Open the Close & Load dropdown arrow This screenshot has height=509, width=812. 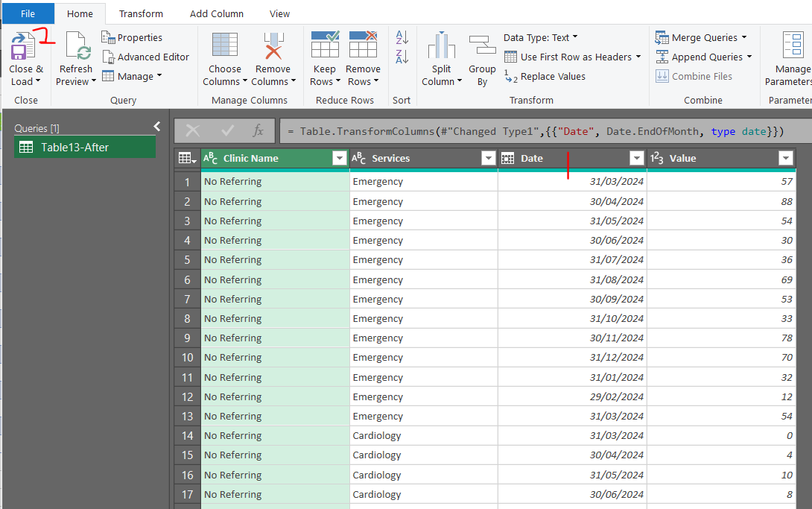click(x=38, y=81)
